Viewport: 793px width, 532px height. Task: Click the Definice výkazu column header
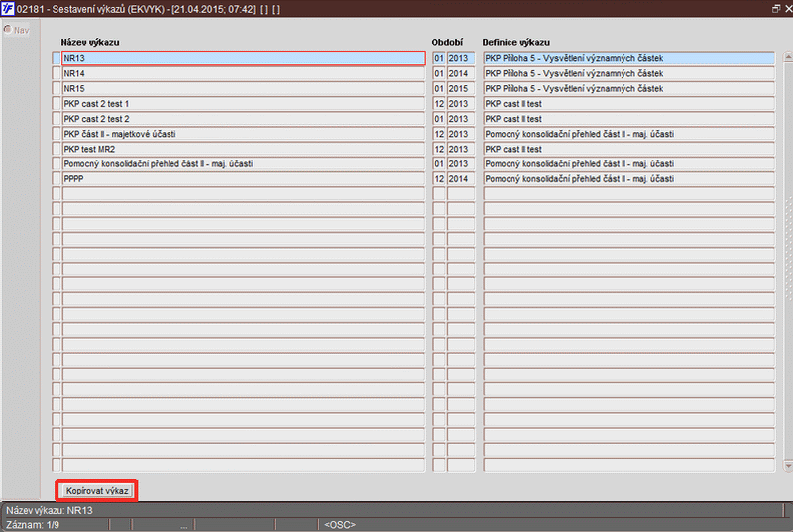(515, 42)
